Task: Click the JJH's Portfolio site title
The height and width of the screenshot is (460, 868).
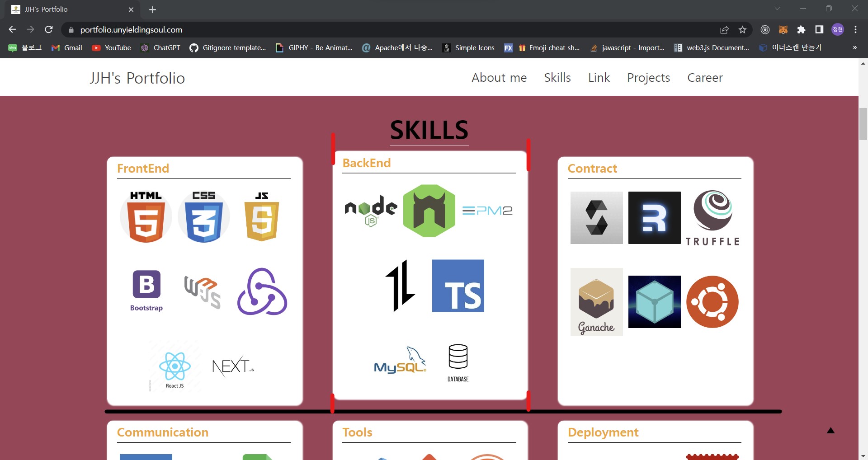Action: point(137,78)
